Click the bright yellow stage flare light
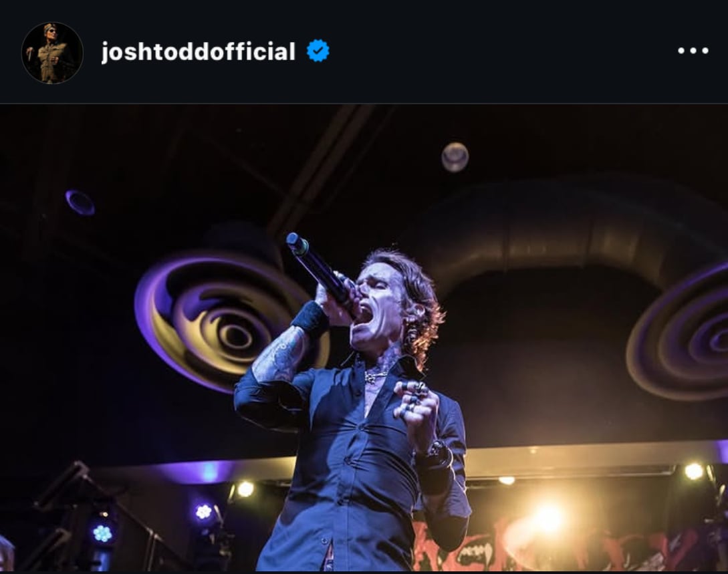Viewport: 728px width, 574px height. pos(548,519)
